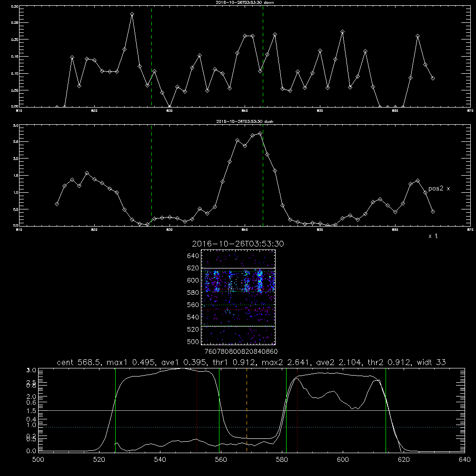Click the last data point of dusk plot
Viewport: 476px width, 476px height.
433,212
